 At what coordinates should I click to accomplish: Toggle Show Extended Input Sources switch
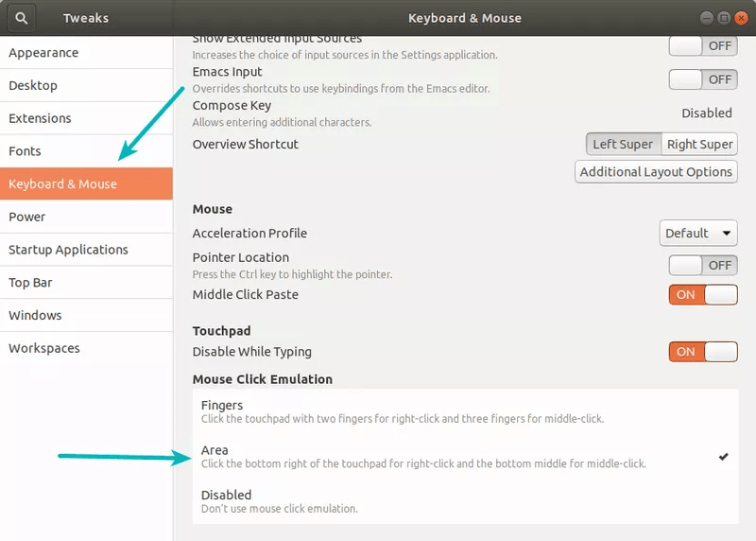(702, 45)
